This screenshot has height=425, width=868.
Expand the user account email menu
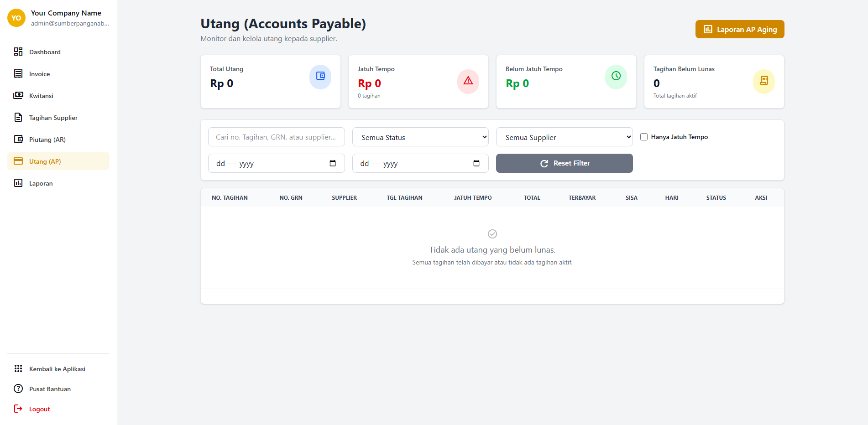(69, 23)
